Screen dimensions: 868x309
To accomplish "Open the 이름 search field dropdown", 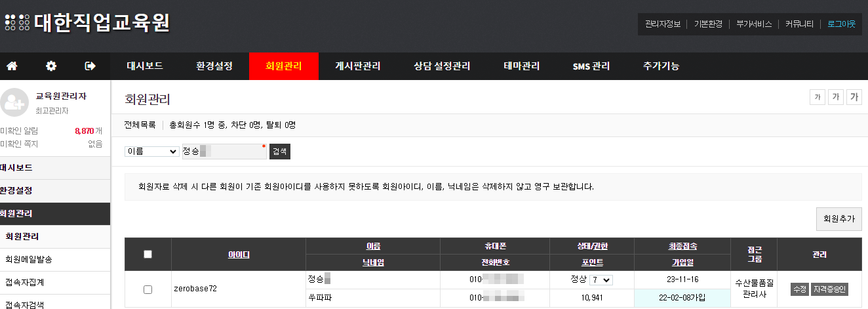I will click(151, 152).
